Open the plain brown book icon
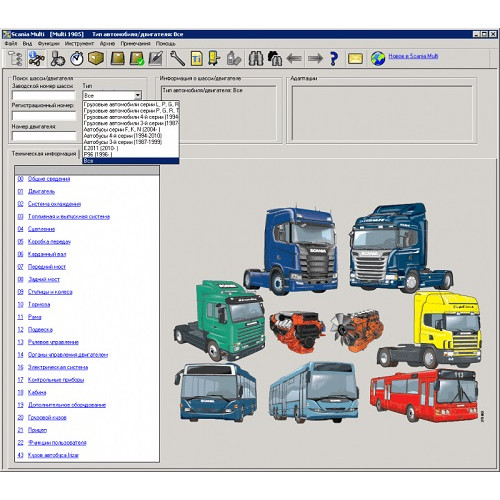The image size is (500, 500). pyautogui.click(x=117, y=58)
